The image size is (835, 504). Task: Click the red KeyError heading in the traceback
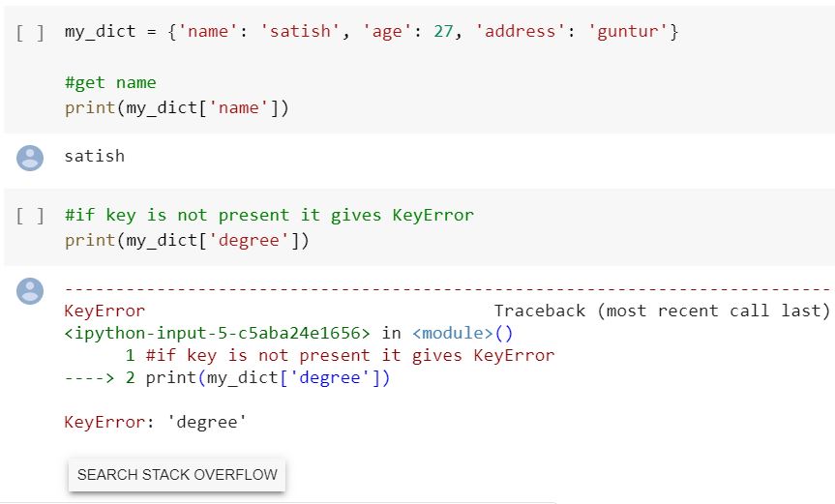click(104, 311)
